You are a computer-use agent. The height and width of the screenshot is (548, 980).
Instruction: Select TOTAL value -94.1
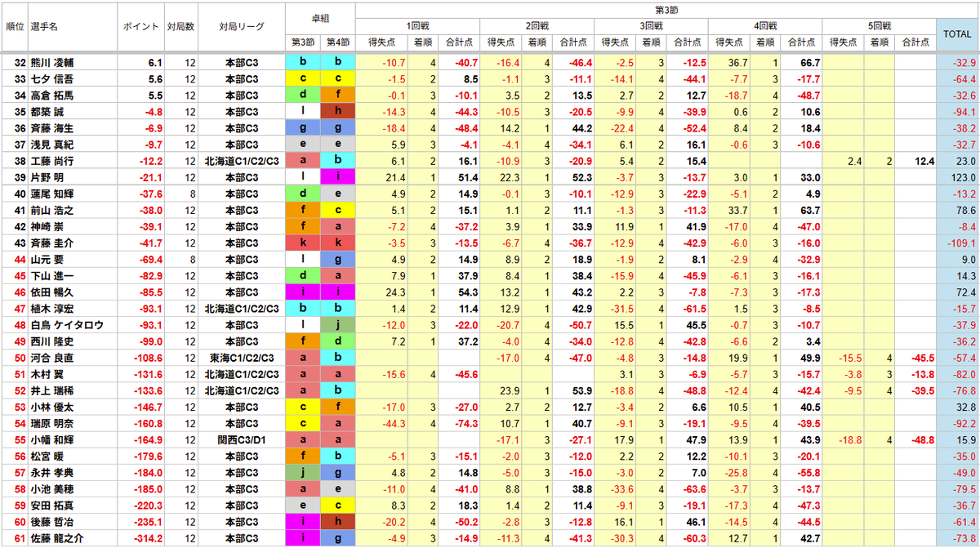[x=964, y=111]
